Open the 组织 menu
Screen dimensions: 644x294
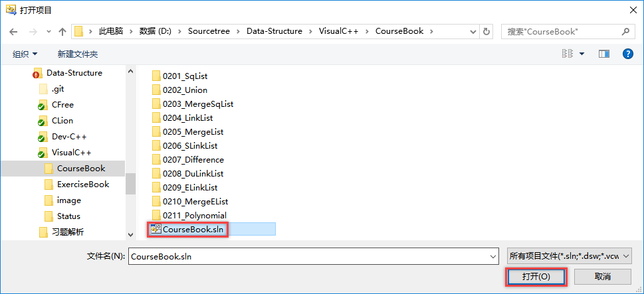coord(25,54)
